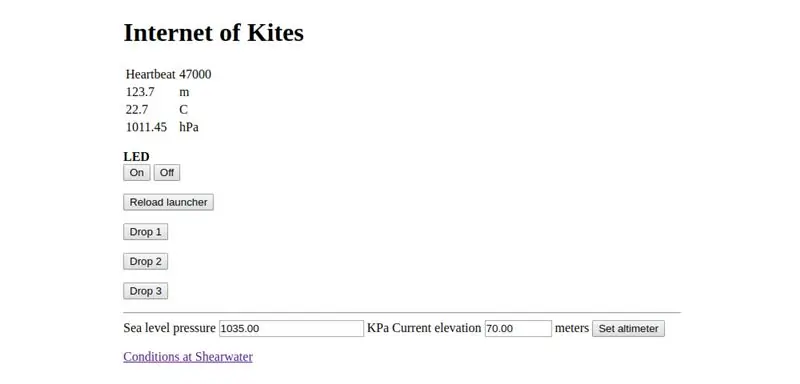Select the hPa unit text
The height and width of the screenshot is (384, 800).
click(189, 127)
